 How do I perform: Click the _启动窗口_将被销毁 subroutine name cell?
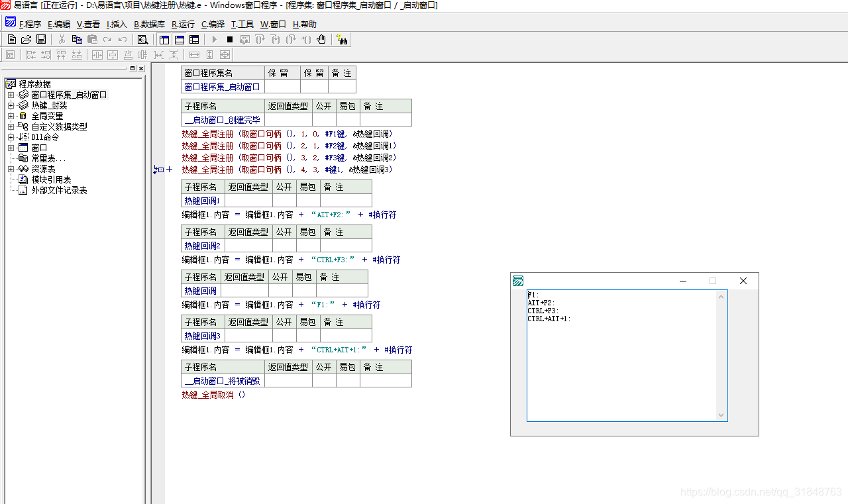point(223,381)
